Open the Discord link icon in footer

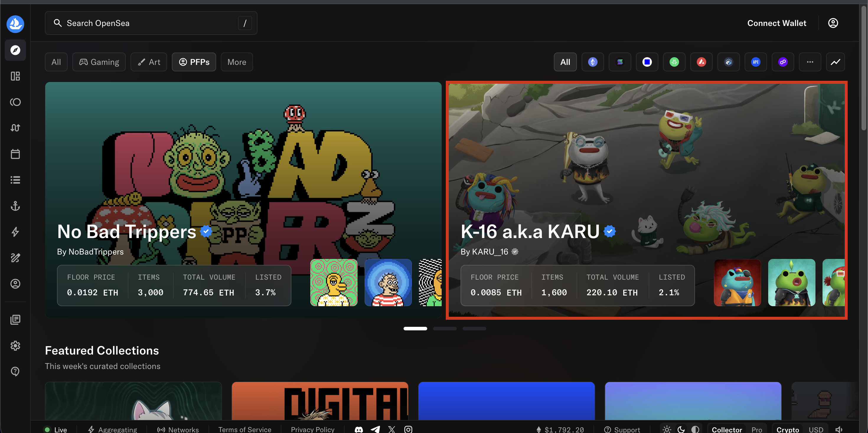359,429
